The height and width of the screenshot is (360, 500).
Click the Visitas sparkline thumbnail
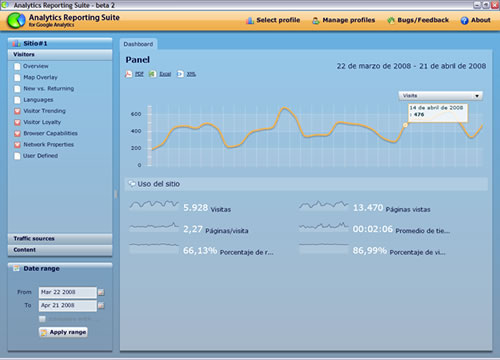coord(154,205)
